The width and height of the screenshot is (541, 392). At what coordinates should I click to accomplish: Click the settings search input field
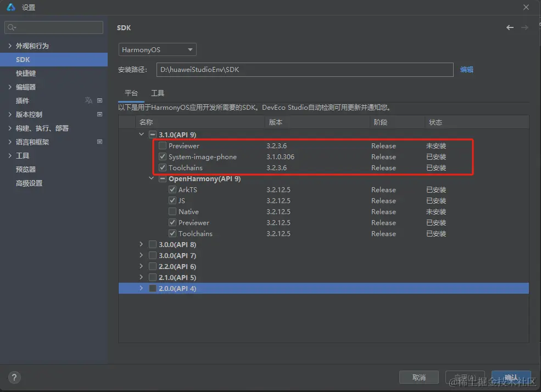(x=54, y=27)
